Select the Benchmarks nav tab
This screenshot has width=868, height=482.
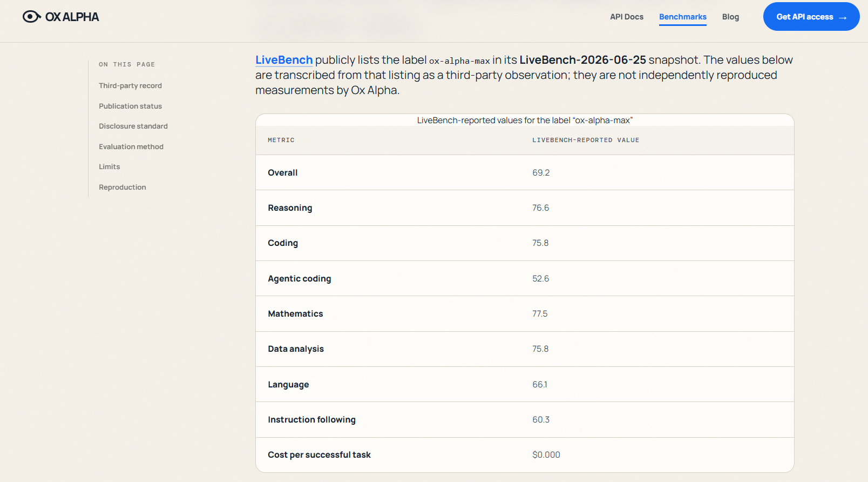tap(683, 17)
